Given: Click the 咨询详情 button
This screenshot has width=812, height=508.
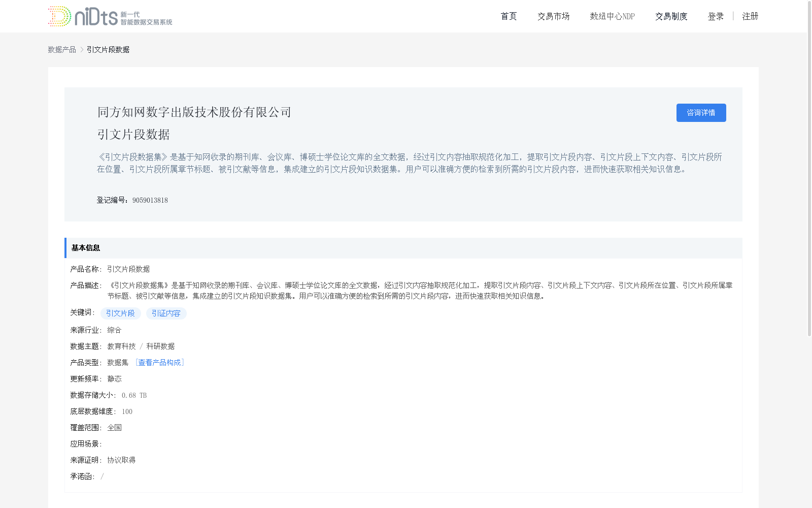Looking at the screenshot, I should point(701,113).
